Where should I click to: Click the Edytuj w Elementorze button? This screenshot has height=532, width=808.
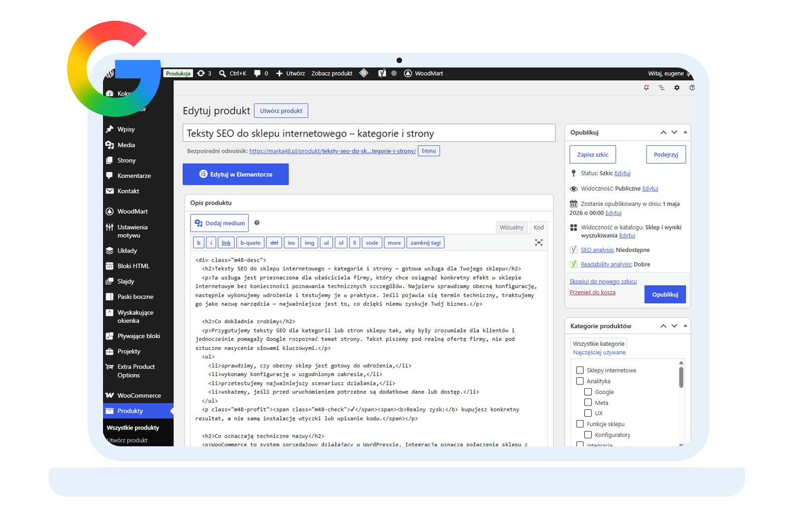[236, 174]
